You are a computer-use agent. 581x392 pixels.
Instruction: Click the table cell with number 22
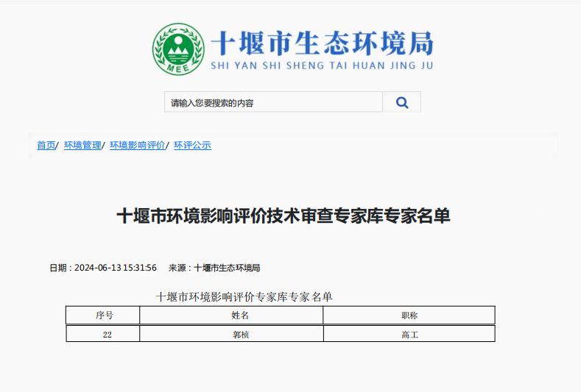click(x=108, y=334)
